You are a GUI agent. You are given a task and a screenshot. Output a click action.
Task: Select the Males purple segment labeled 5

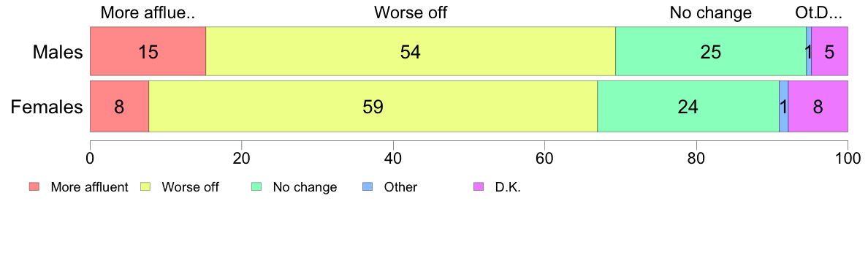point(830,51)
